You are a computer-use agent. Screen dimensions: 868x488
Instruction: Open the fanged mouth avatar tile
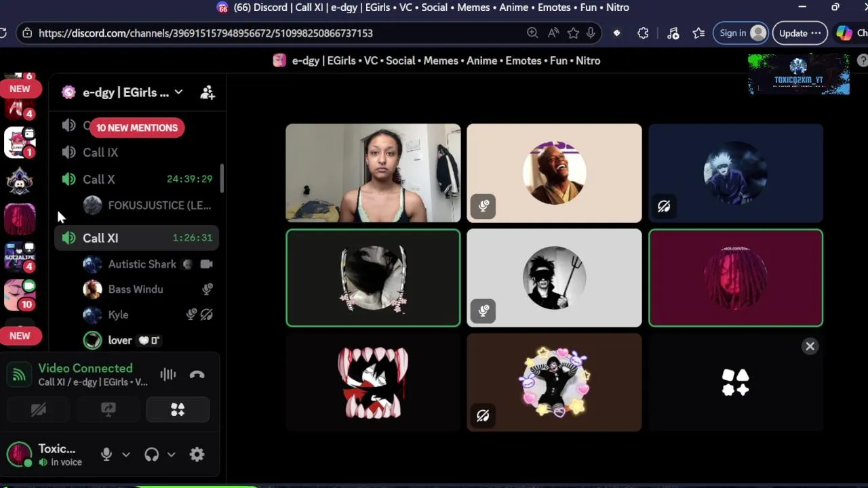(373, 382)
